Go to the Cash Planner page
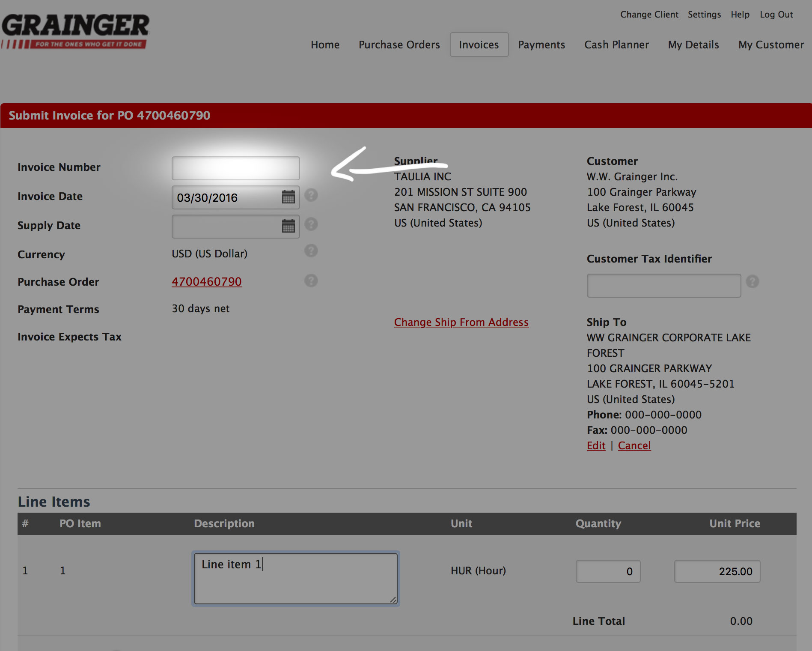The width and height of the screenshot is (812, 651). coord(616,45)
